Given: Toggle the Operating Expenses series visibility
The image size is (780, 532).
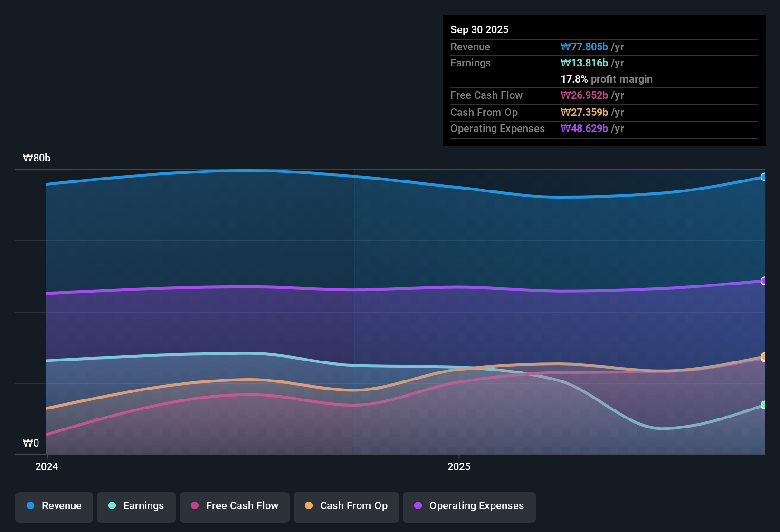Looking at the screenshot, I should 469,507.
